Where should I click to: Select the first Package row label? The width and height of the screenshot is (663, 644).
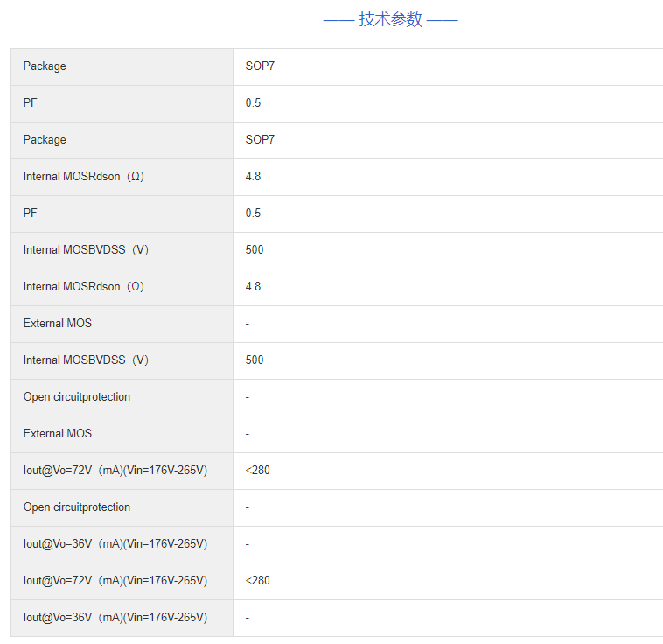click(45, 66)
